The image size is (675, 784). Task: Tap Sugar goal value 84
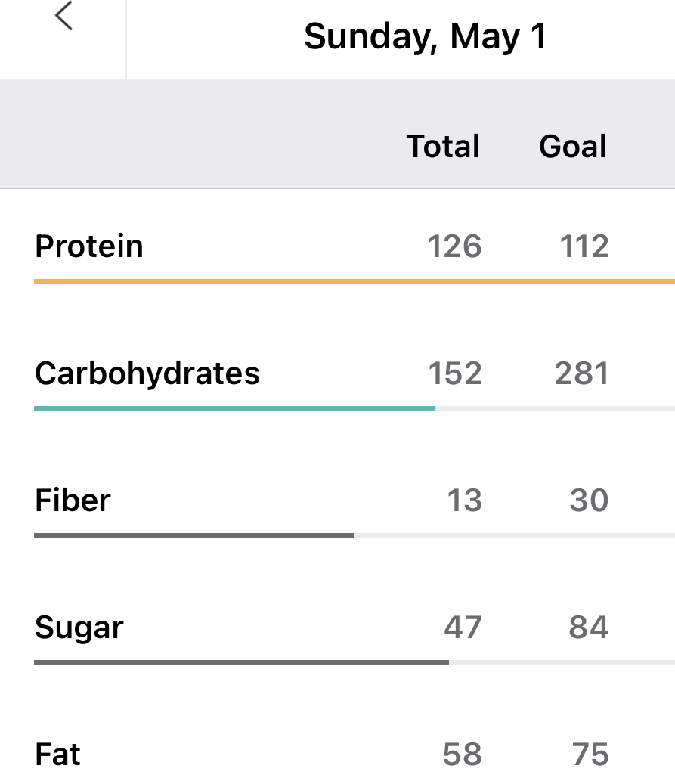589,628
